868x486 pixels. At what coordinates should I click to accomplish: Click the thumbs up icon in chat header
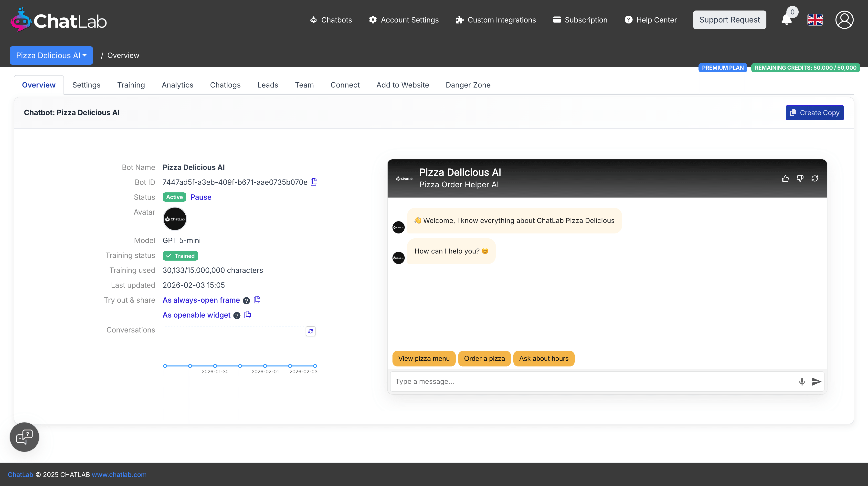pos(785,178)
